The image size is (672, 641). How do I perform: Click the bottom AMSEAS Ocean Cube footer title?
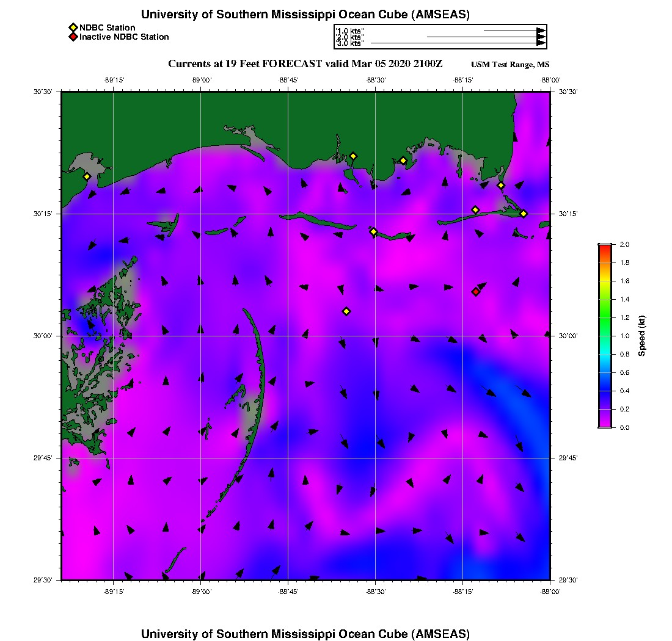click(x=305, y=634)
